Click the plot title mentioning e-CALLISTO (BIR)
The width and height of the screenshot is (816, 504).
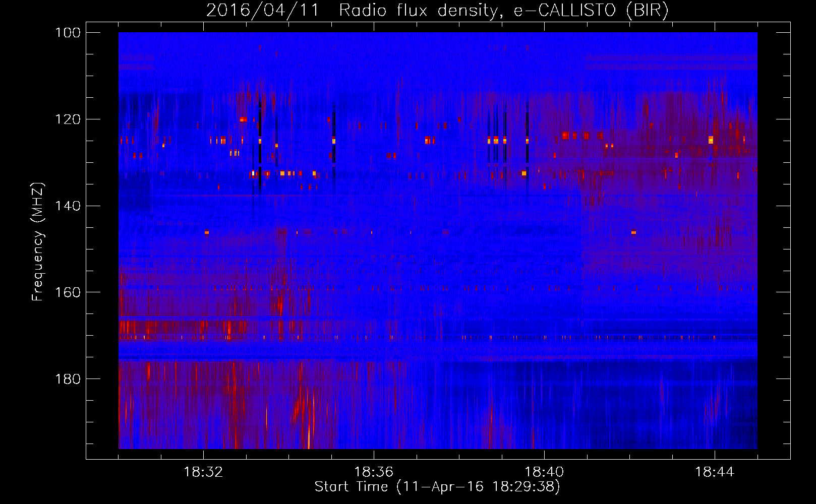(437, 10)
